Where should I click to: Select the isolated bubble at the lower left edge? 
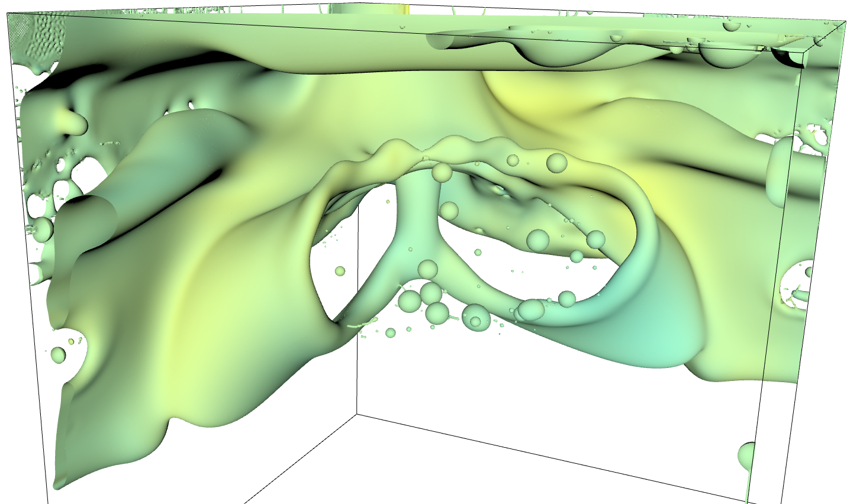coord(58,355)
